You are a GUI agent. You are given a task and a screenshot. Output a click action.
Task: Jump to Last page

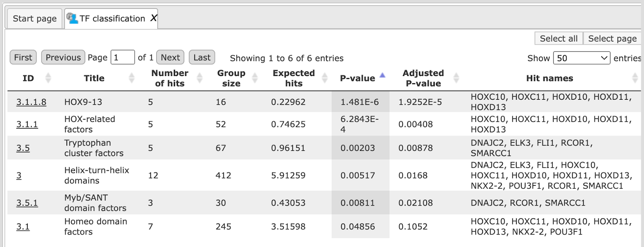pos(202,58)
